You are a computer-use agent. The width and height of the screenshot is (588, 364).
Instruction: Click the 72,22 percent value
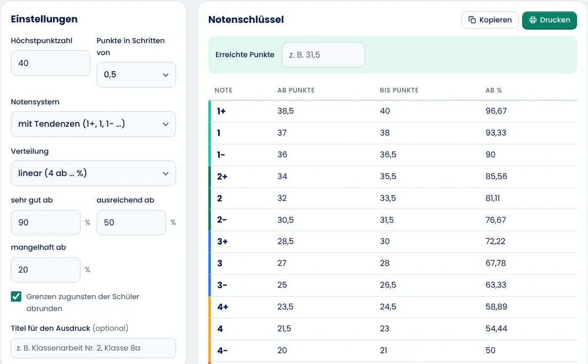[x=496, y=242]
